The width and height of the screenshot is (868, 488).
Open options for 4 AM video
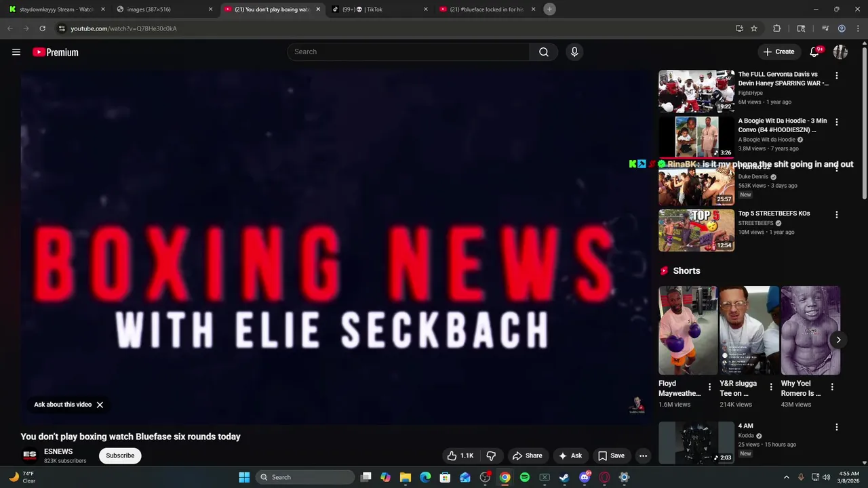pos(837,428)
